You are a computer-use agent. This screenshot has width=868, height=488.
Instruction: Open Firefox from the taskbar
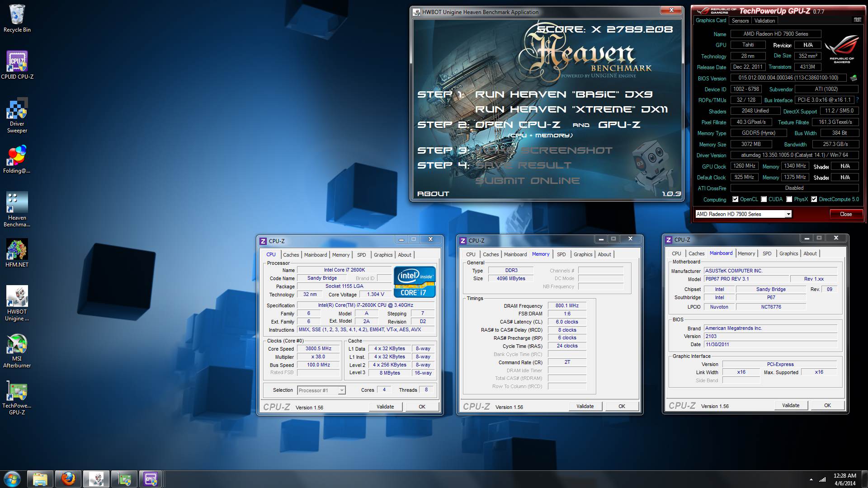(x=68, y=479)
